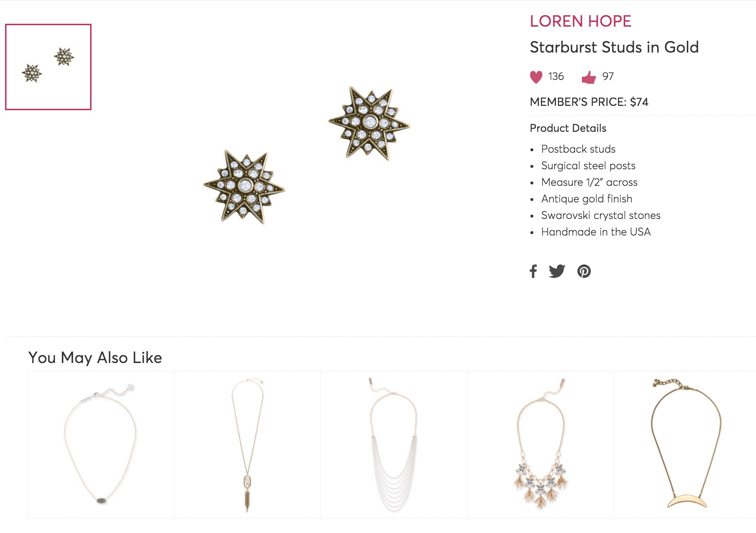Click the pink heart love icon
756x533 pixels.
(x=536, y=77)
